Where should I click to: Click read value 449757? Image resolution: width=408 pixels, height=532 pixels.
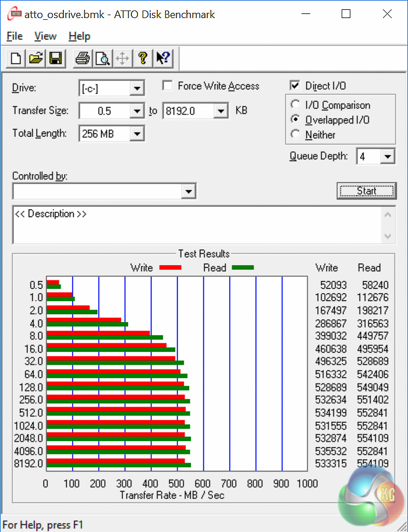coord(372,336)
